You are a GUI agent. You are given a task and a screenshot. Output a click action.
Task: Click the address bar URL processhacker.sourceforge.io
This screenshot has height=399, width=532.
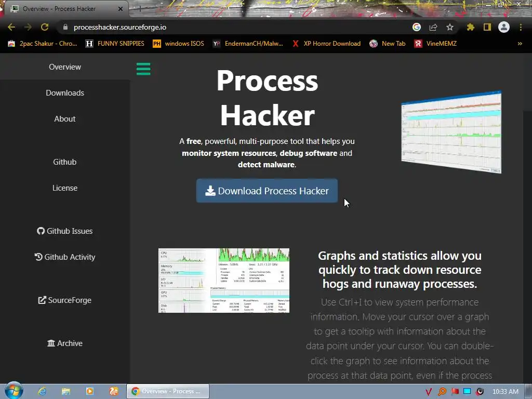click(x=120, y=27)
